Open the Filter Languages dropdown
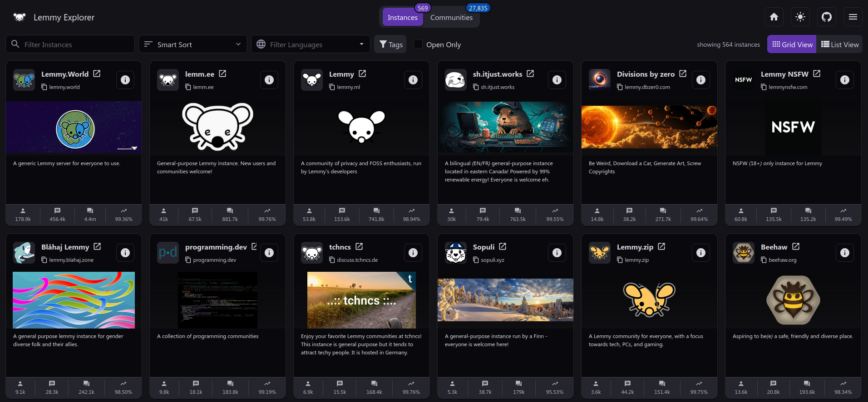Viewport: 868px width, 402px height. [311, 44]
